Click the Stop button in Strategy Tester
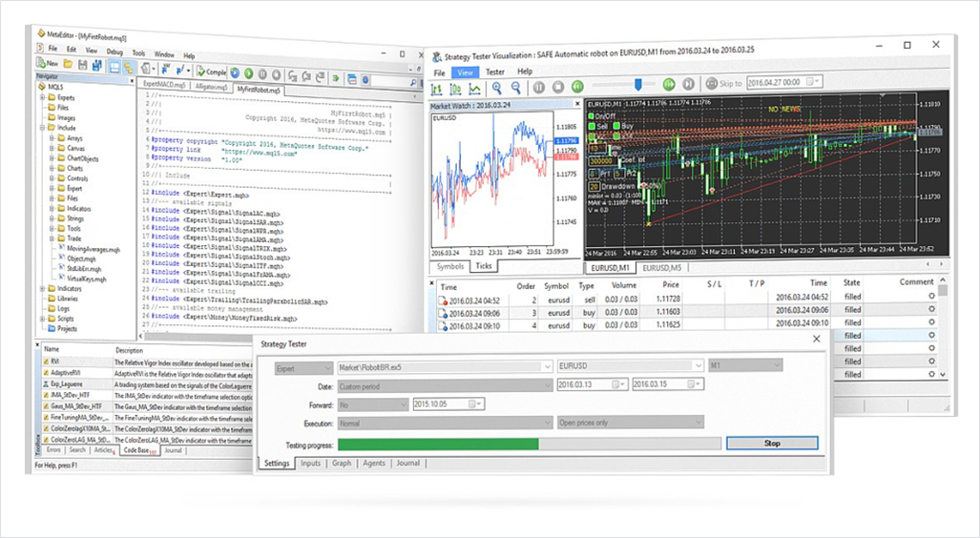This screenshot has height=538, width=980. point(772,443)
